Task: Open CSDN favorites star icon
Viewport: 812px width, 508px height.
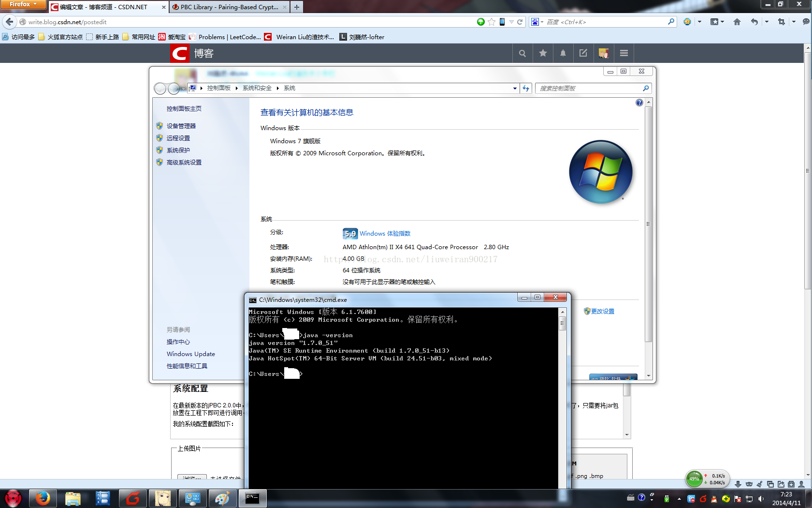Action: tap(543, 53)
